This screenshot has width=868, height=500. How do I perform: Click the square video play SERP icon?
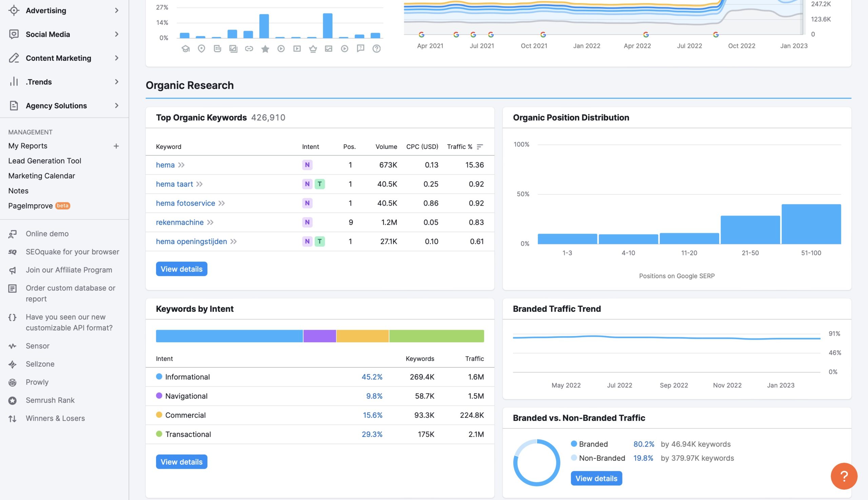(297, 49)
